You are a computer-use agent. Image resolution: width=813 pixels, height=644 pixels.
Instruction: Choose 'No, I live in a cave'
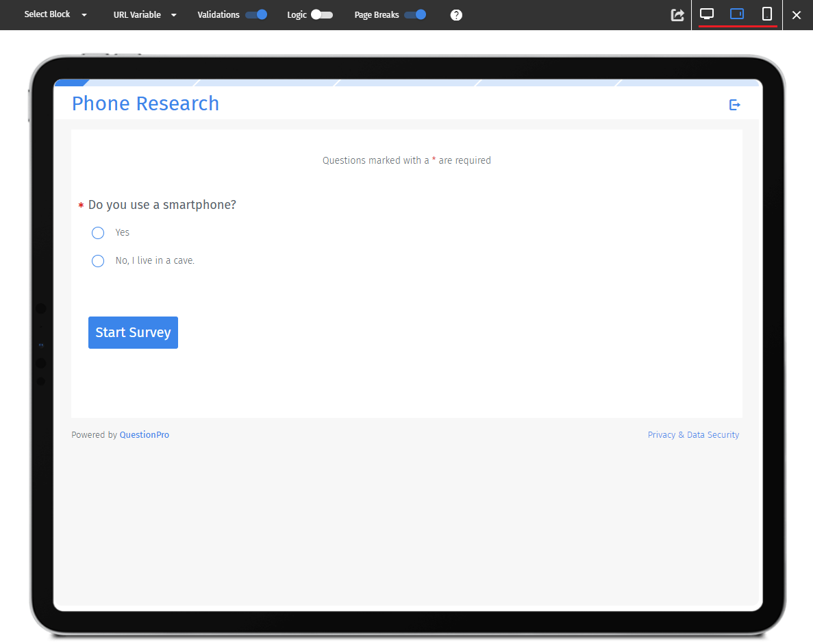tap(97, 260)
